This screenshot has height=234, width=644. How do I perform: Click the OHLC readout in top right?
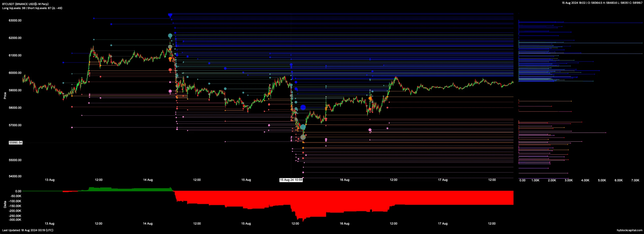[x=602, y=3]
